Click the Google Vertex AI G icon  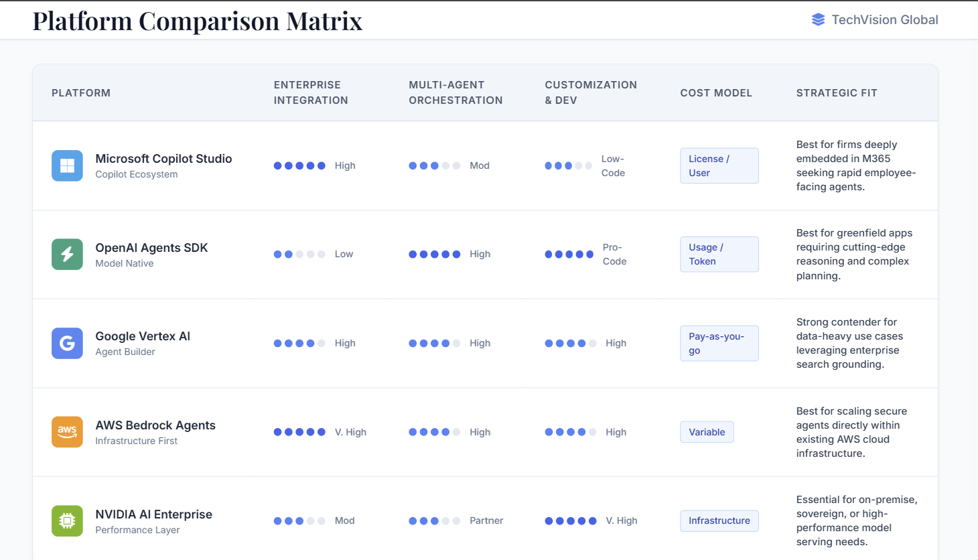coord(67,343)
